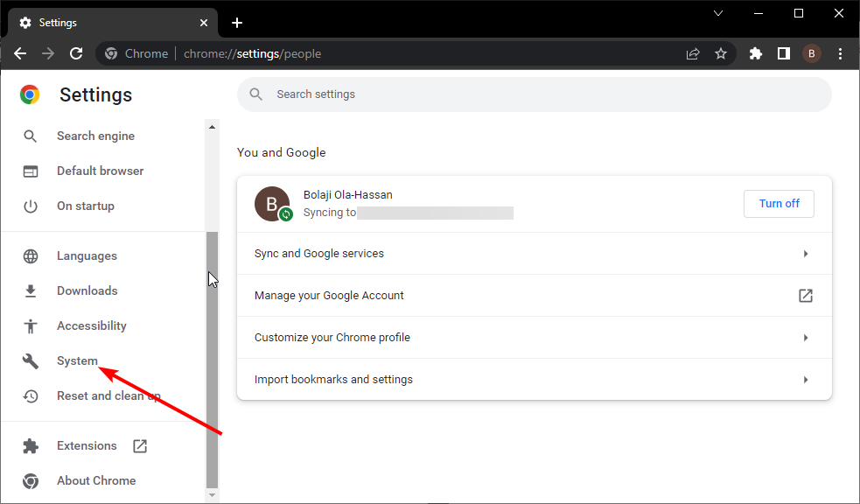
Task: Open a new tab with plus icon
Action: click(x=237, y=23)
